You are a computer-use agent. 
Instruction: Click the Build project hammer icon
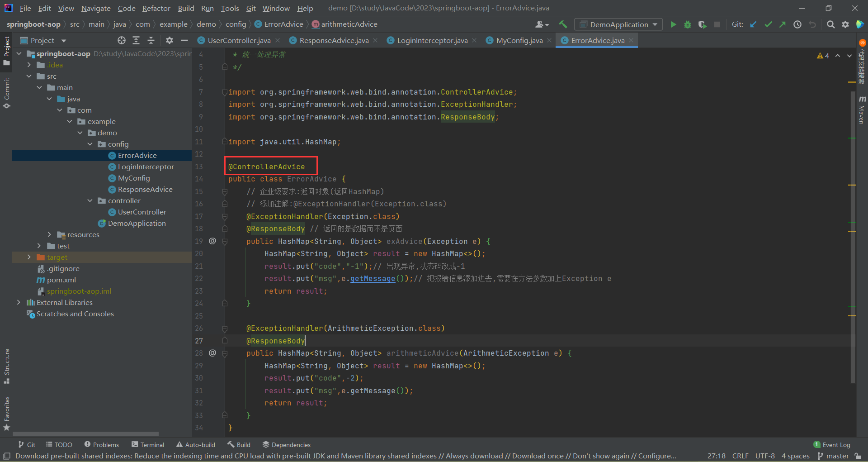(x=563, y=24)
